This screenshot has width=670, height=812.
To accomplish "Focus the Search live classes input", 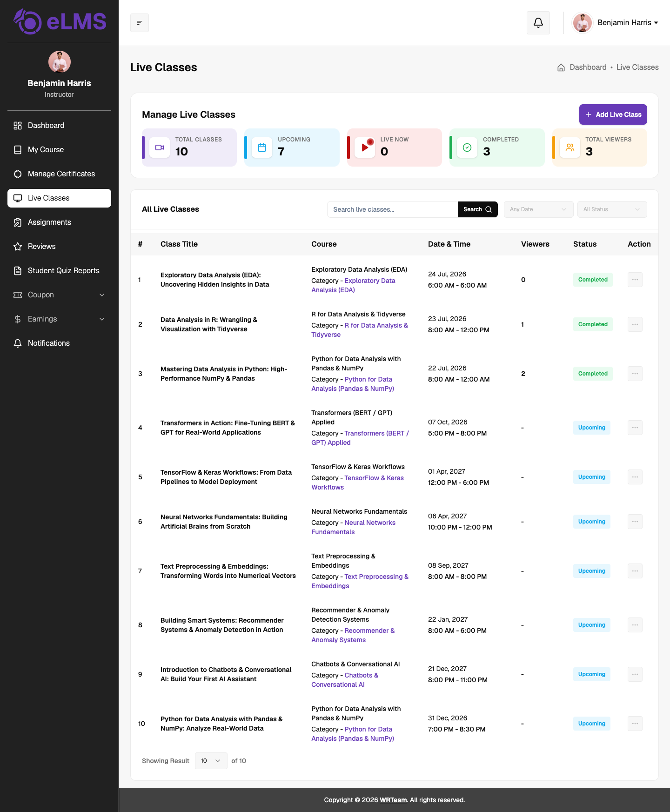I will click(x=392, y=209).
